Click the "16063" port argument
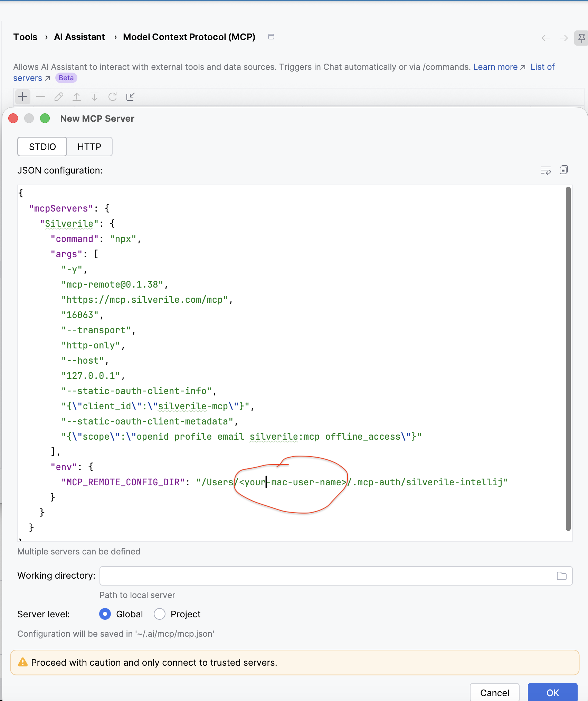The height and width of the screenshot is (701, 588). pos(80,315)
